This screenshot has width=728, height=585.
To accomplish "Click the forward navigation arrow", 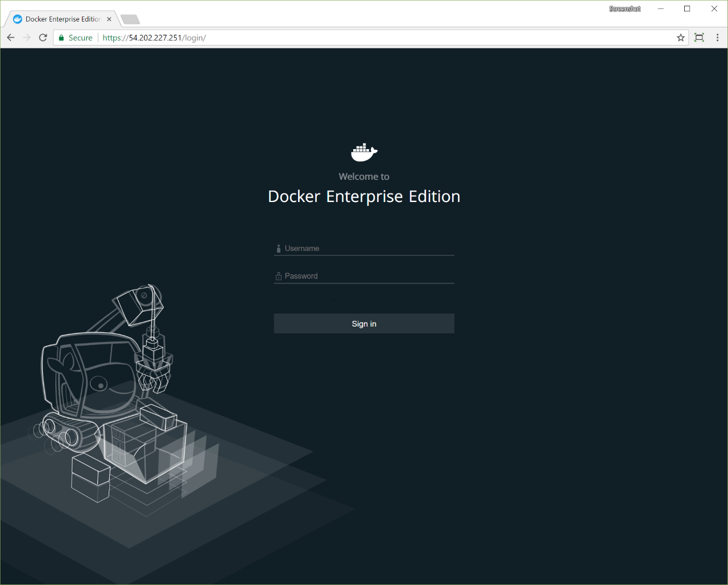I will point(26,38).
